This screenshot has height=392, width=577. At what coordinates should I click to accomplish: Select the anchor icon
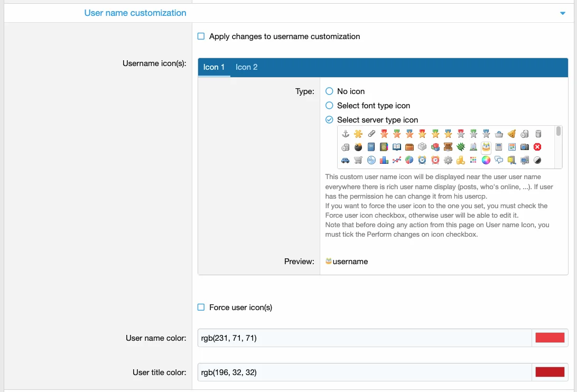[346, 134]
